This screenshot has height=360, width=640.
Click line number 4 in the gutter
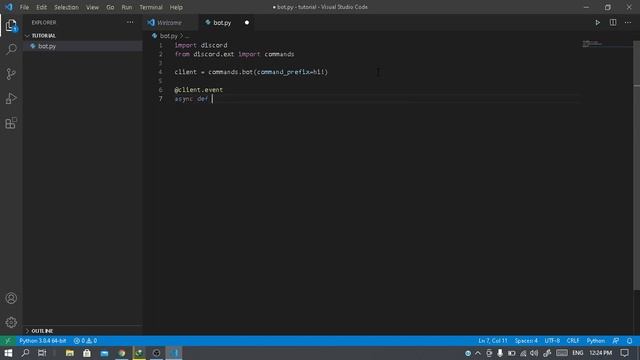(x=160, y=72)
